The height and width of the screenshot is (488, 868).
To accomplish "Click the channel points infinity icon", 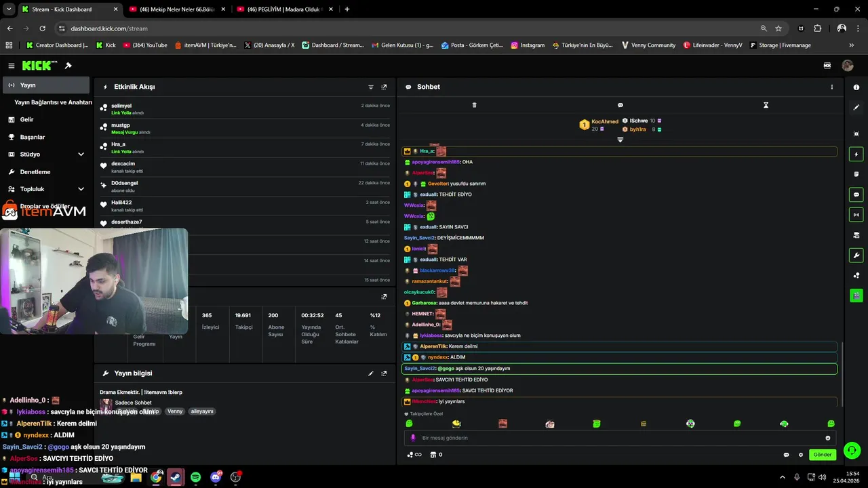I will coord(414,455).
